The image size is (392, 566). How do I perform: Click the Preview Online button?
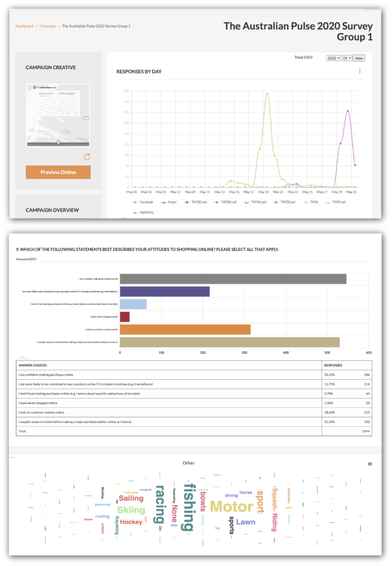pos(58,172)
